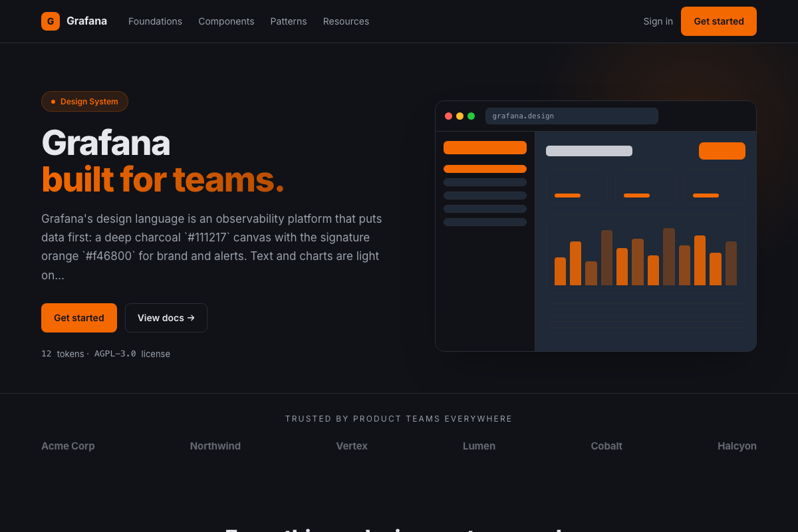Click the green window dot in mockup
The width and height of the screenshot is (798, 532).
[471, 116]
